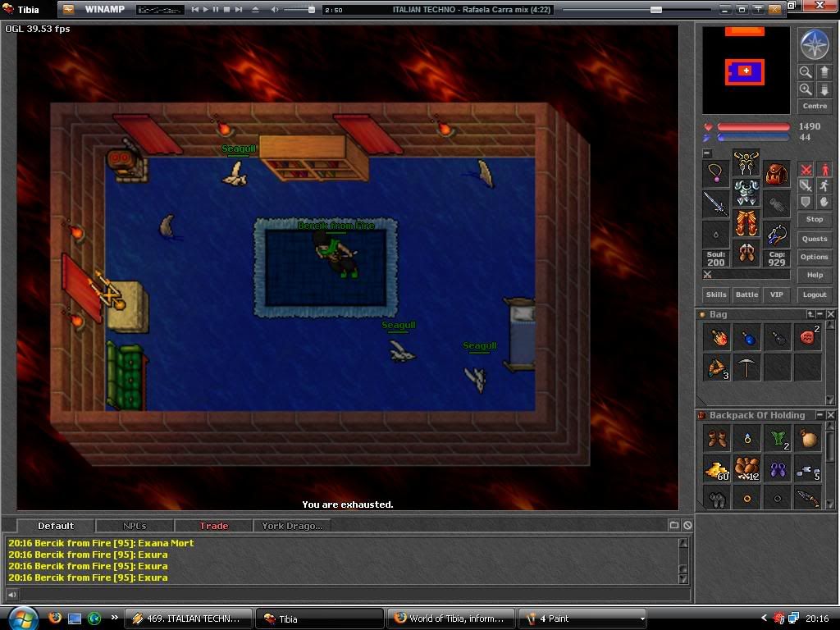Screen dimensions: 840x630
Task: Click the chat message input field
Action: tap(354, 594)
